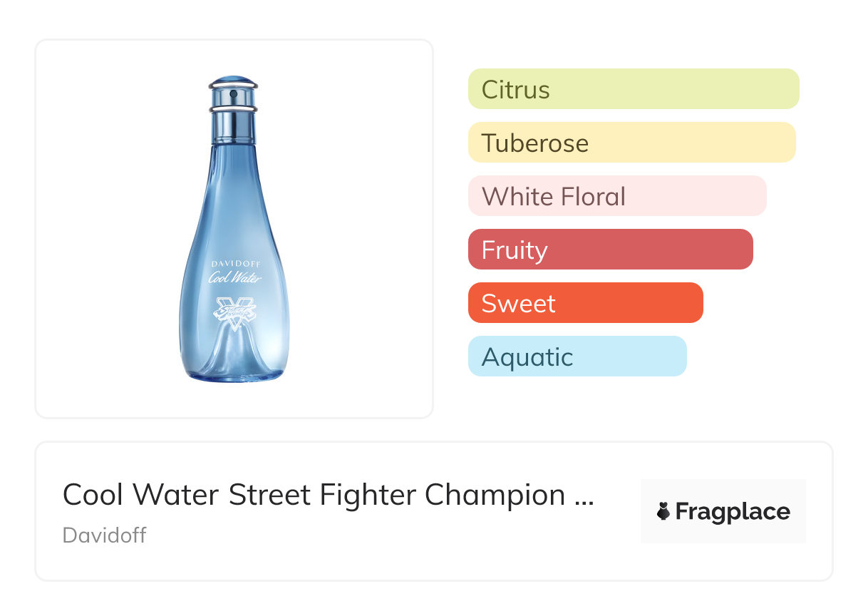Select the orange Sweet accord bar
This screenshot has height=616, width=868.
click(585, 303)
